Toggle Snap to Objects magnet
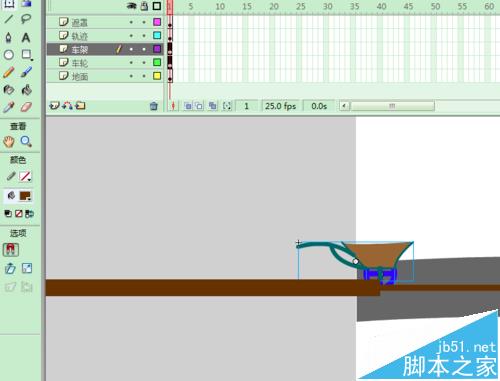 pyautogui.click(x=11, y=249)
